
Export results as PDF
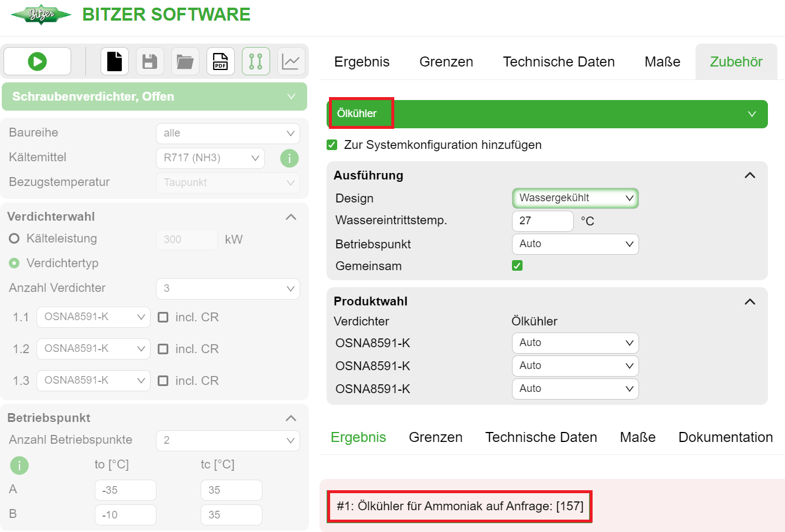coord(220,61)
